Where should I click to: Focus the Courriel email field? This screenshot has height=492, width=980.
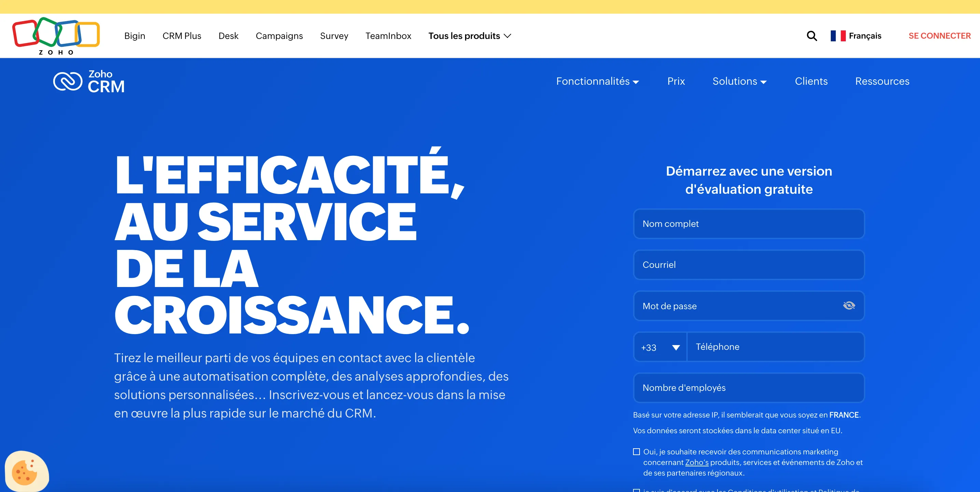(x=749, y=265)
